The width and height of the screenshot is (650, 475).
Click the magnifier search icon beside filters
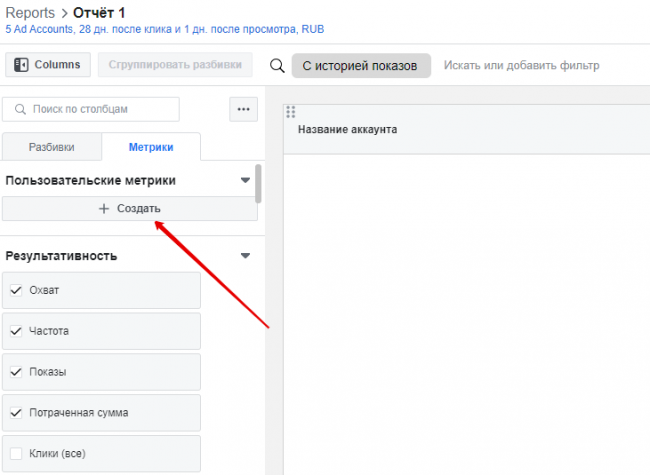[x=277, y=66]
